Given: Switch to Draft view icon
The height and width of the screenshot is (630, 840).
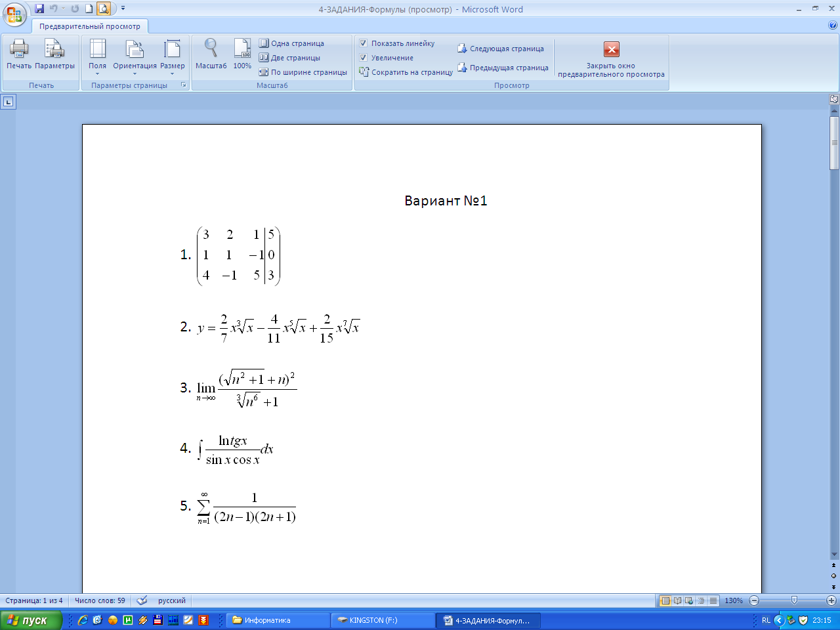Looking at the screenshot, I should point(713,600).
